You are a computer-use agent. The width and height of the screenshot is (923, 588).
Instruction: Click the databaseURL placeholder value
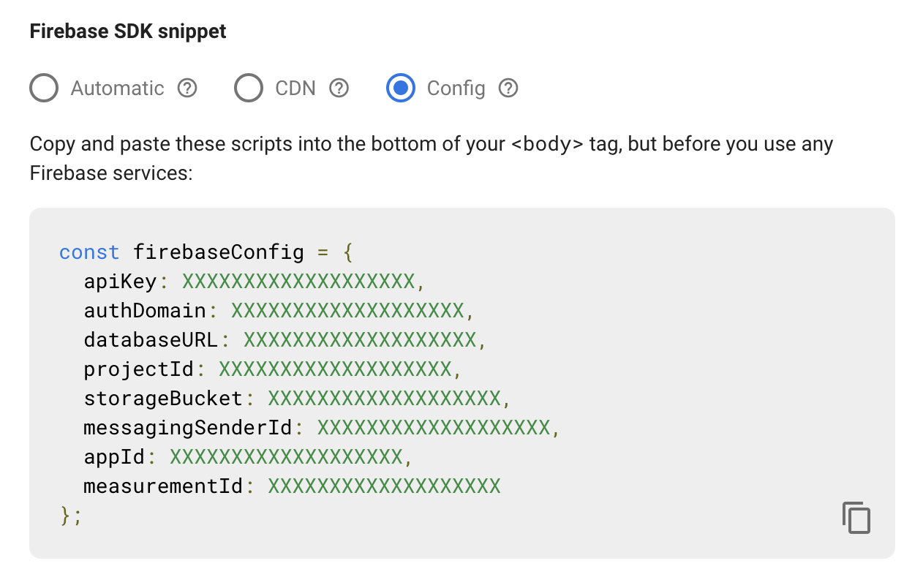360,340
